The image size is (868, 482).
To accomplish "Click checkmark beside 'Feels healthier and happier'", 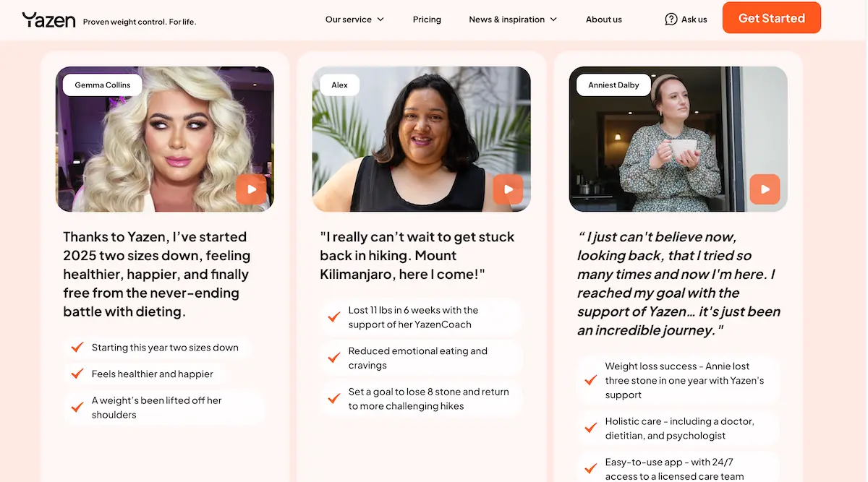I will coord(77,374).
